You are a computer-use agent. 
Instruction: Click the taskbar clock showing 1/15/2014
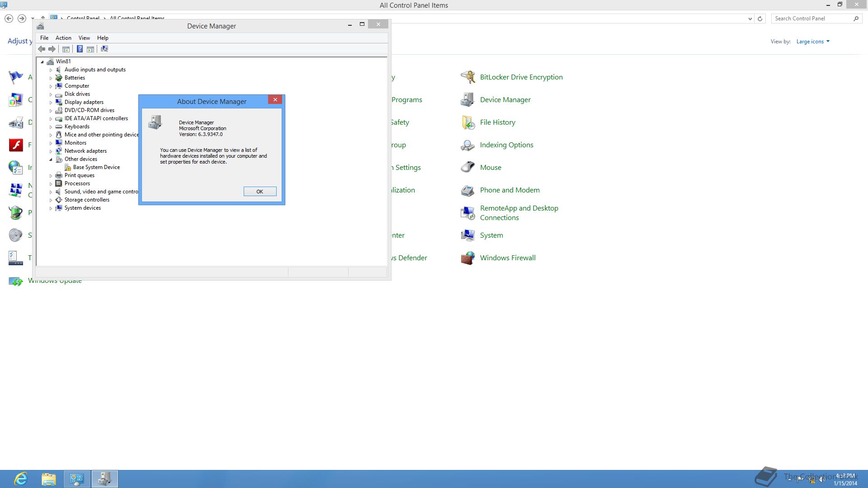[x=845, y=479]
